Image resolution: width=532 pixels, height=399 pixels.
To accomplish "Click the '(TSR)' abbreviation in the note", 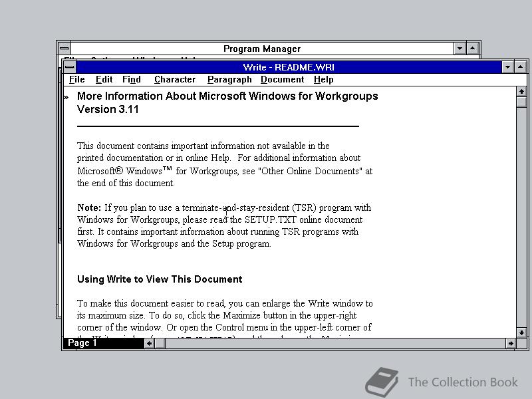I will (x=304, y=207).
